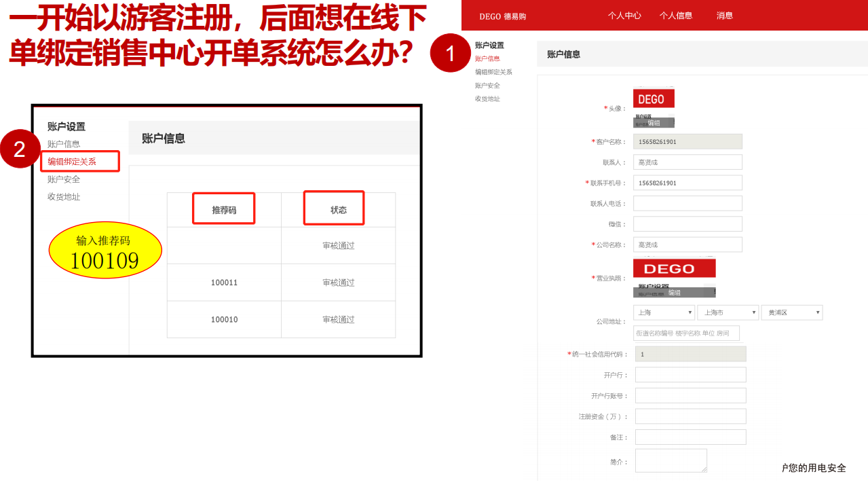Expand the 上海市 city dropdown
Screen dimensions: 868x489
click(728, 312)
